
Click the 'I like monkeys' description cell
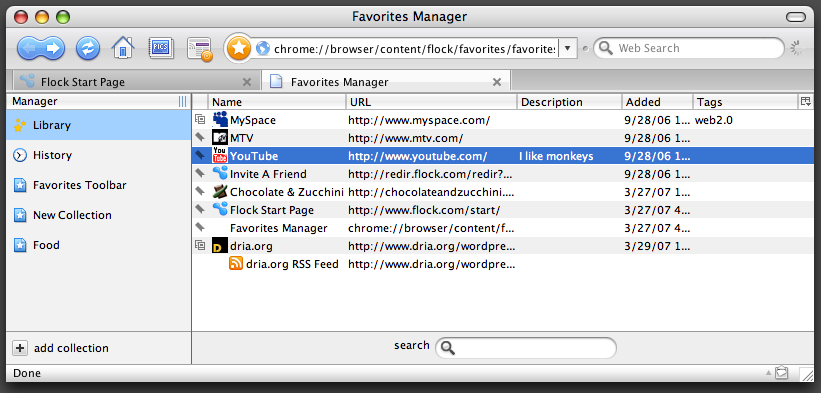point(556,156)
